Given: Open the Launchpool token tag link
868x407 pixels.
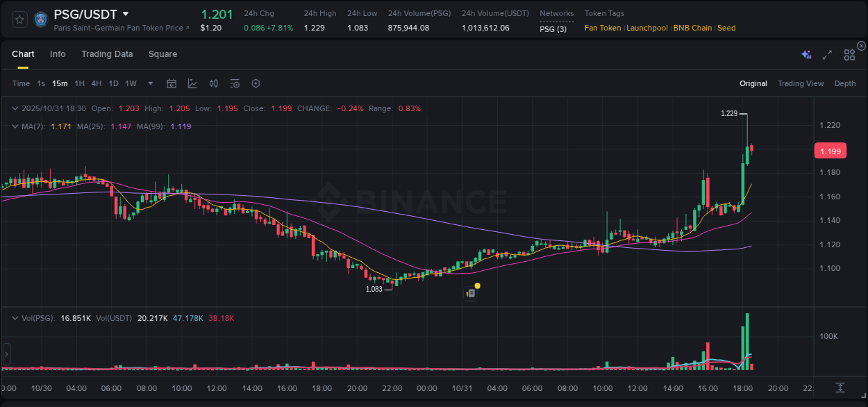Looking at the screenshot, I should 646,28.
